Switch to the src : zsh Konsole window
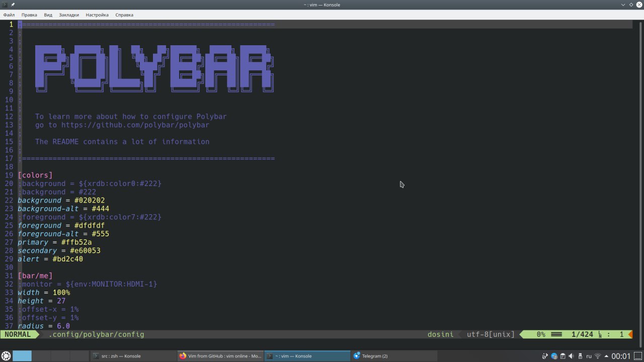The height and width of the screenshot is (362, 644). (x=133, y=356)
